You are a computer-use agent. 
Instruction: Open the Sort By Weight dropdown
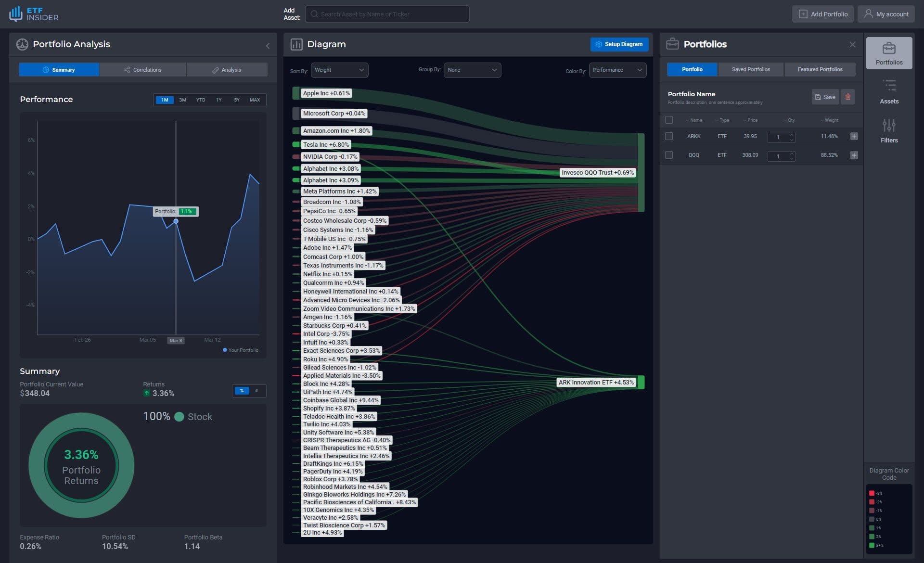point(339,70)
